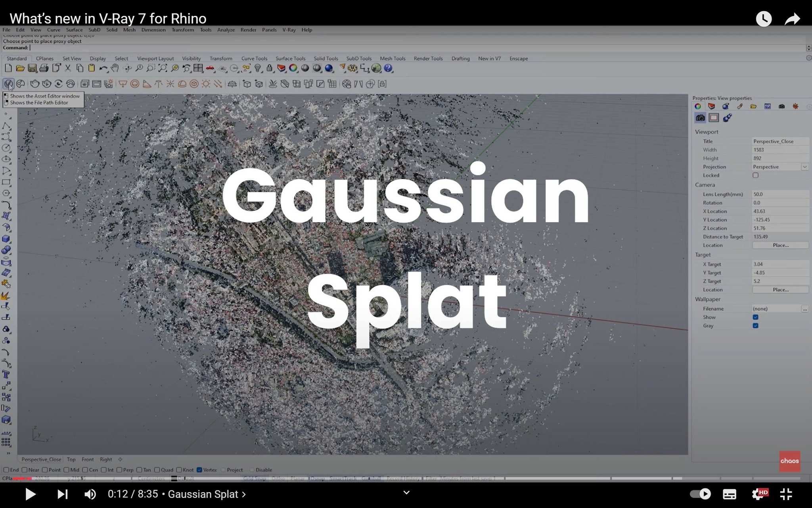Click the Help question mark globe icon
812x508 pixels.
click(388, 68)
